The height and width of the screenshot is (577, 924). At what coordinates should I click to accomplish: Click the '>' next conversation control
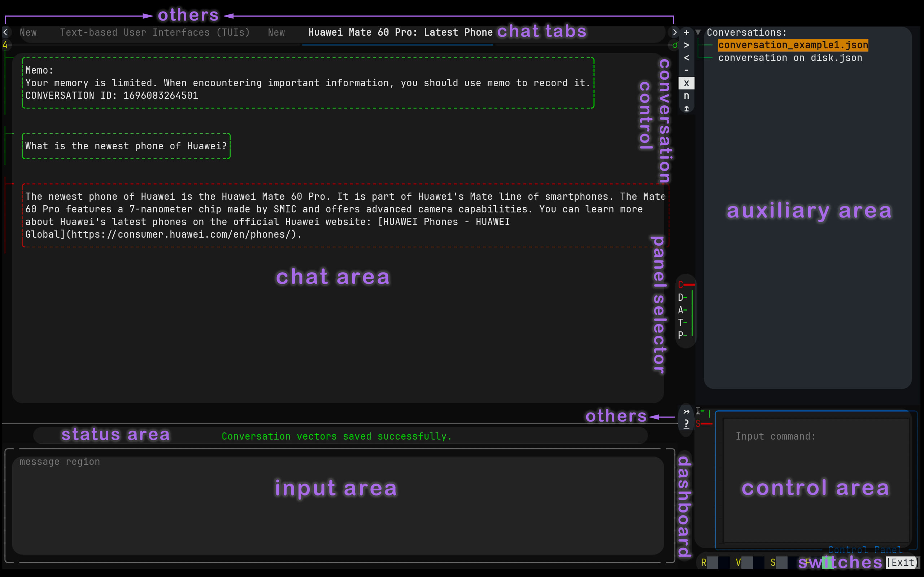686,45
